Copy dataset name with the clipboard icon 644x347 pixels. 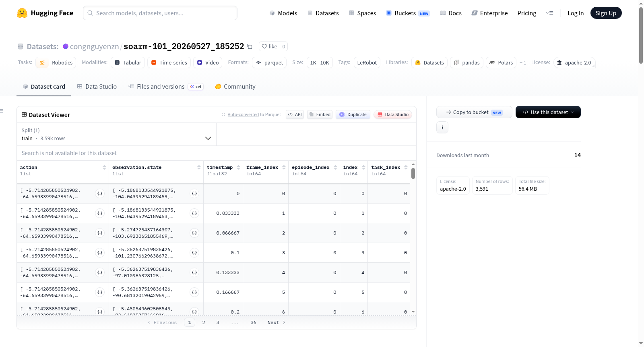coord(250,46)
